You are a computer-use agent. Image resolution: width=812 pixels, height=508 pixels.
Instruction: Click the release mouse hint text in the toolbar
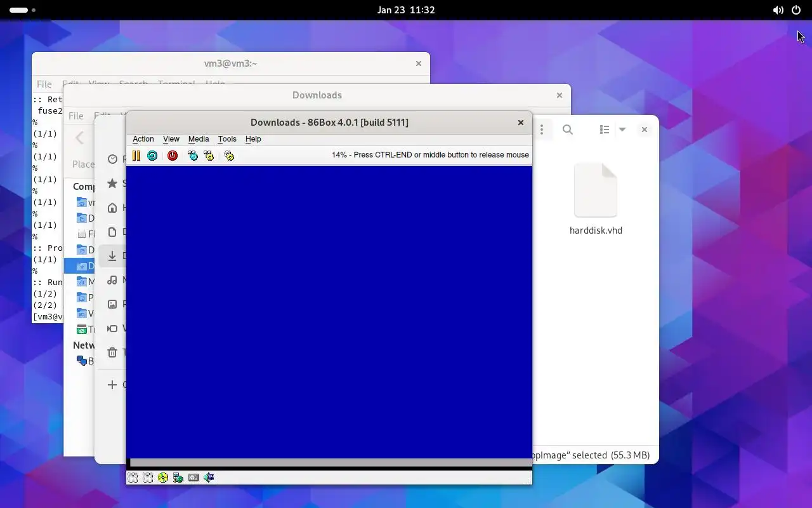pos(430,155)
